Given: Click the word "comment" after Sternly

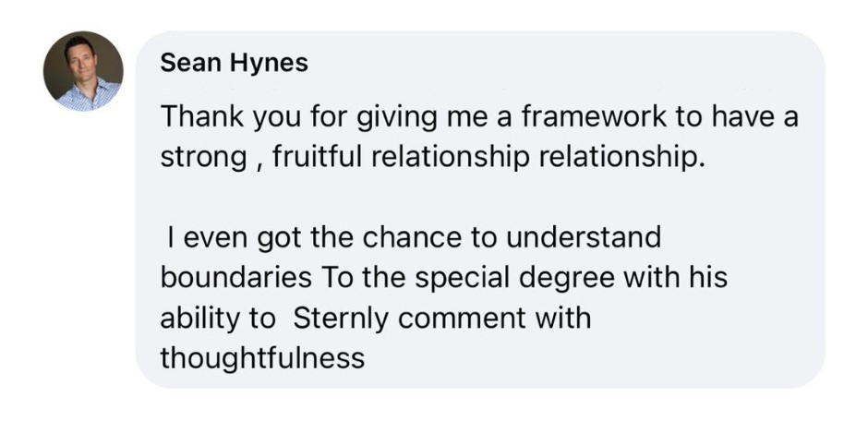Looking at the screenshot, I should pos(452,319).
